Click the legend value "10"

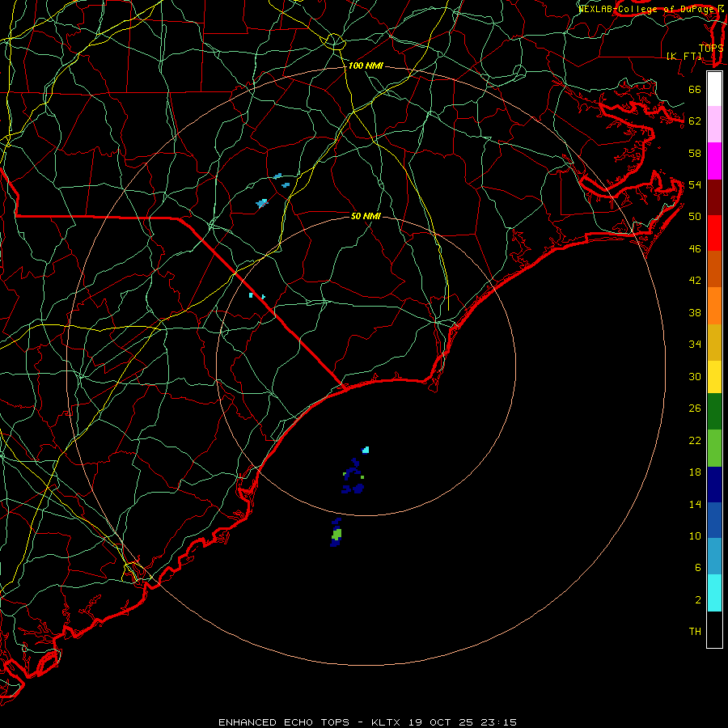[695, 535]
